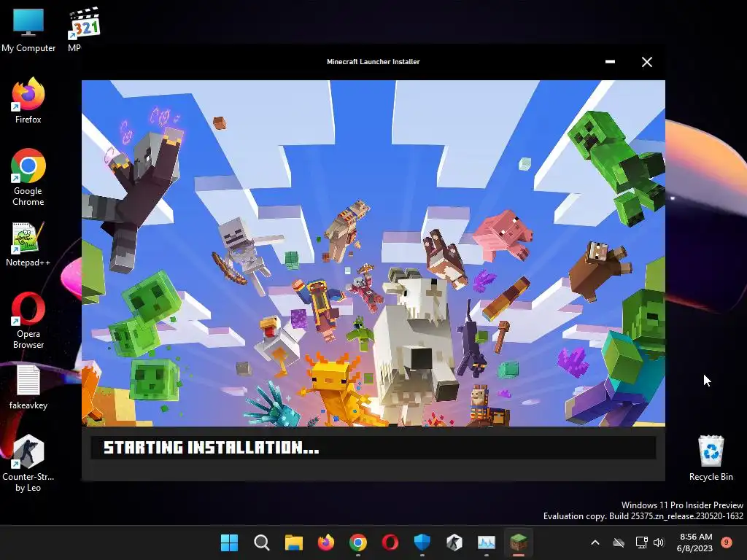Select the Notepad++ desktop shortcut
747x560 pixels.
click(x=28, y=244)
